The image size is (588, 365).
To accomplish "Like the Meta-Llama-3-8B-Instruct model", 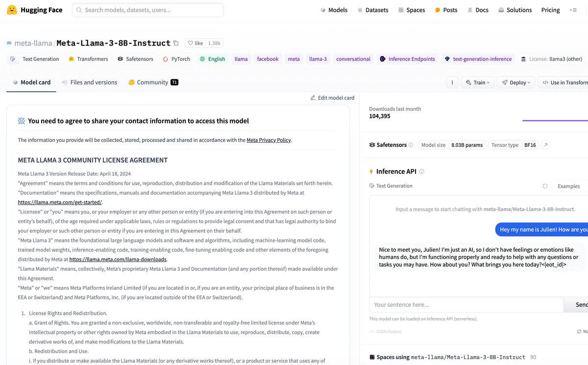I will point(196,43).
